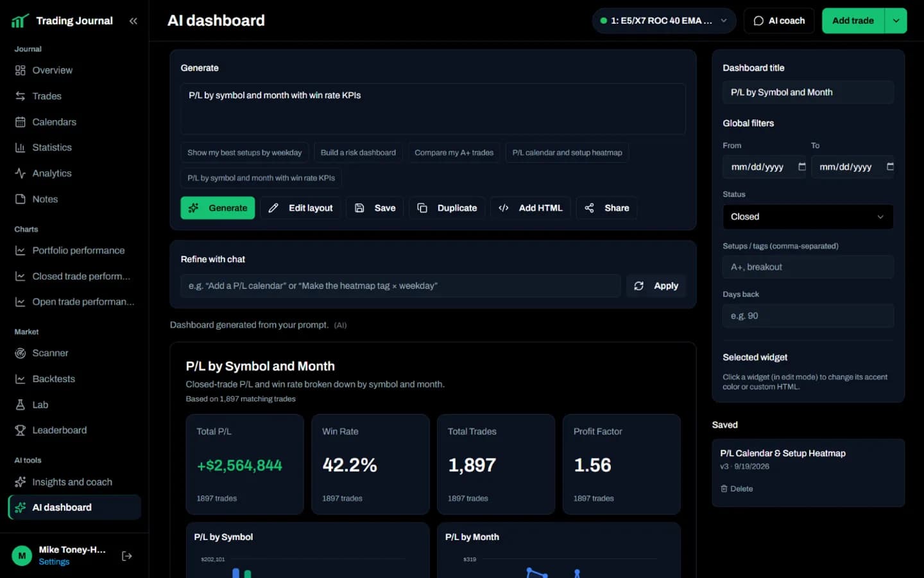Select 'Show my best setups by weekday' suggestion

point(244,153)
